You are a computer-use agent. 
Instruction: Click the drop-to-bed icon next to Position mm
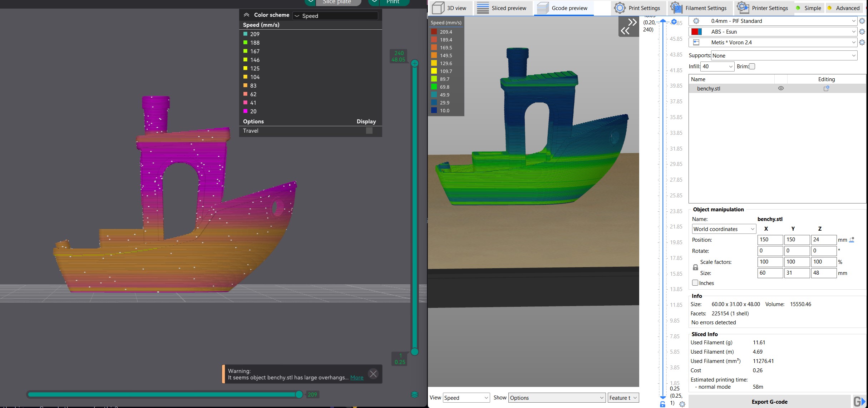click(852, 240)
